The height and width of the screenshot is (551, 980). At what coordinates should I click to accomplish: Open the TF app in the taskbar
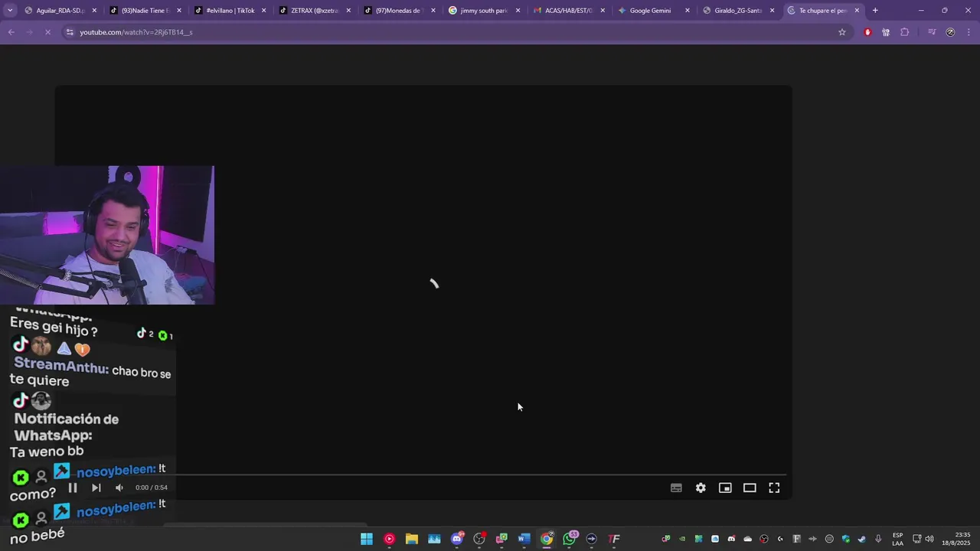pos(614,539)
